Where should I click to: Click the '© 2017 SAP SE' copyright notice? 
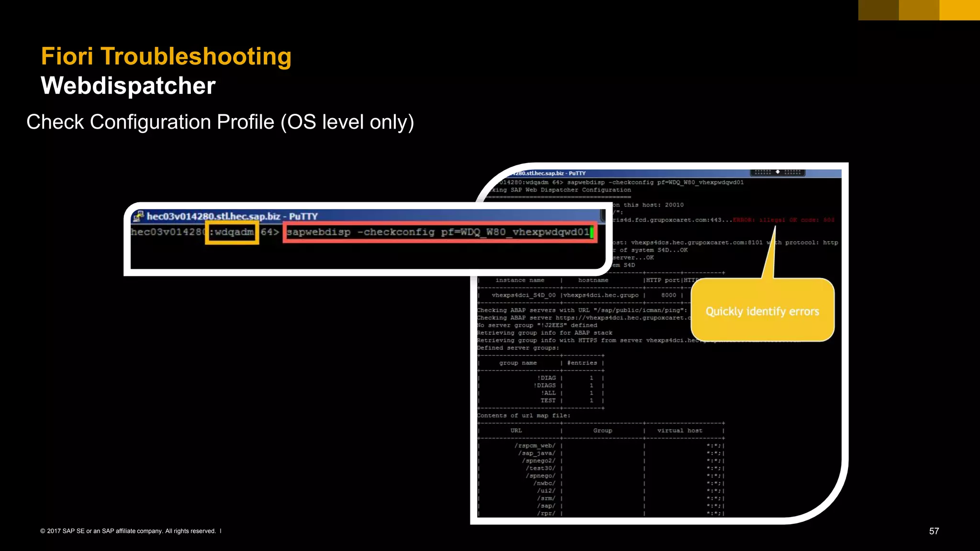click(x=128, y=531)
